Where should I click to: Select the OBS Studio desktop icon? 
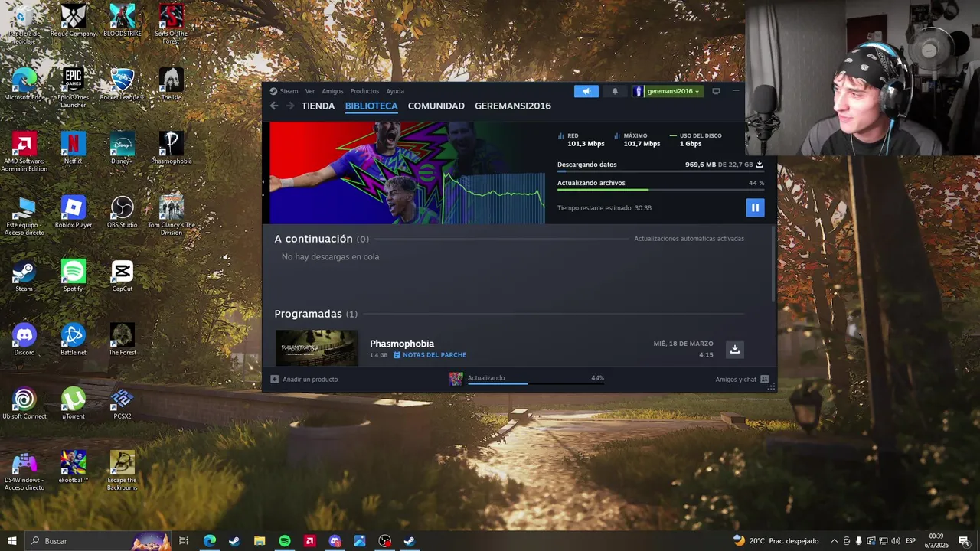pyautogui.click(x=122, y=212)
